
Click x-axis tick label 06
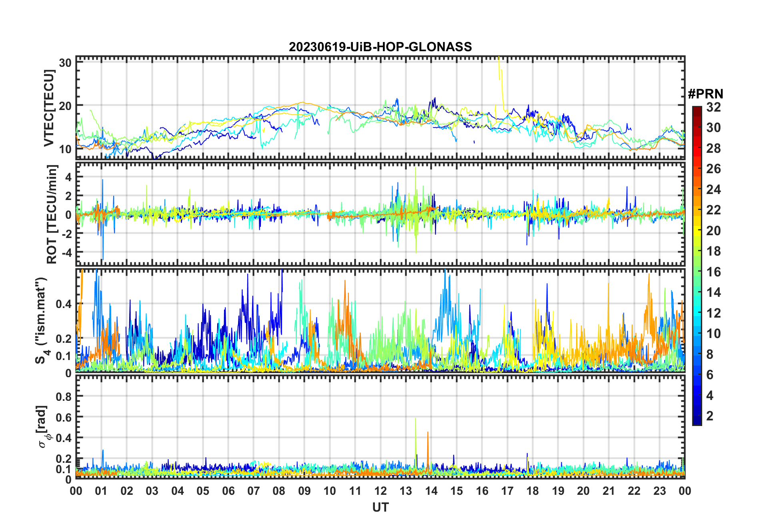pyautogui.click(x=228, y=491)
